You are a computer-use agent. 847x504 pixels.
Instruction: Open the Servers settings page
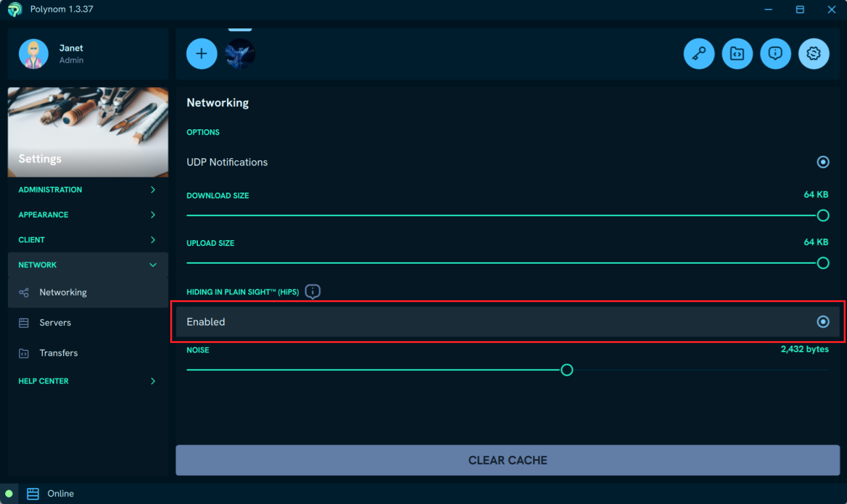click(55, 323)
